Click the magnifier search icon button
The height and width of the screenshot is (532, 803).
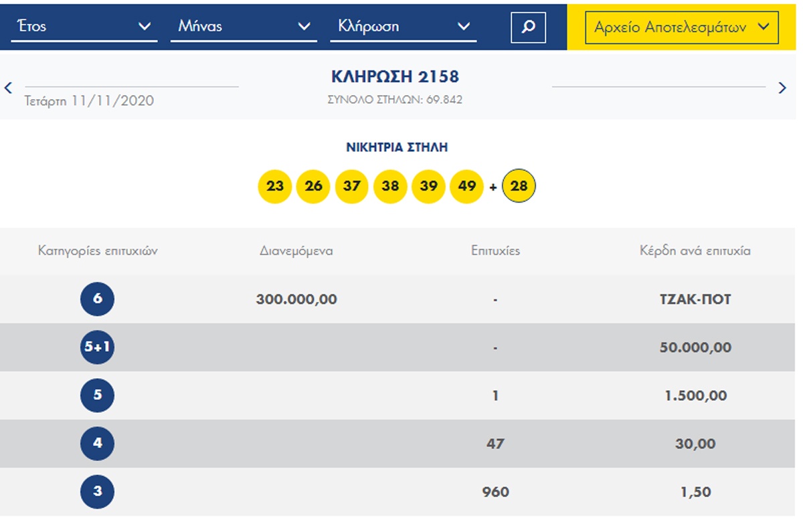[528, 27]
